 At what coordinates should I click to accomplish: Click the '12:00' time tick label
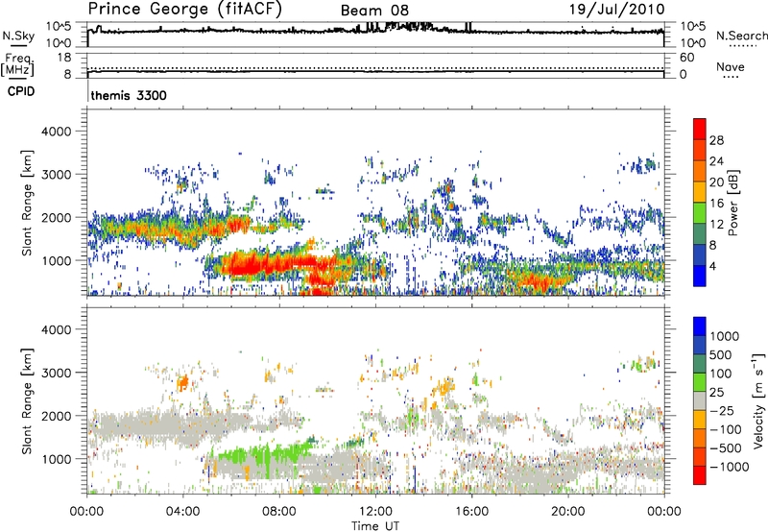tap(375, 512)
